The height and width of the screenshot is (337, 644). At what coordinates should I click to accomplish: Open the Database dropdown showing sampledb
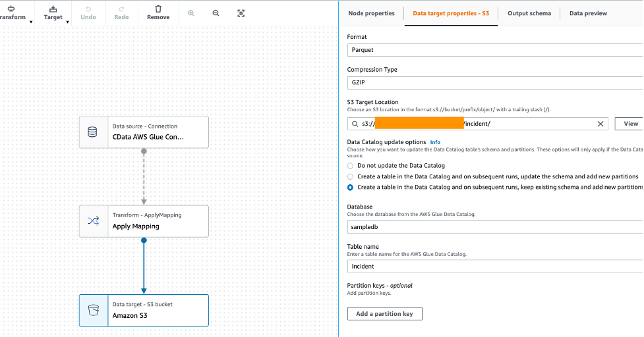[495, 226]
